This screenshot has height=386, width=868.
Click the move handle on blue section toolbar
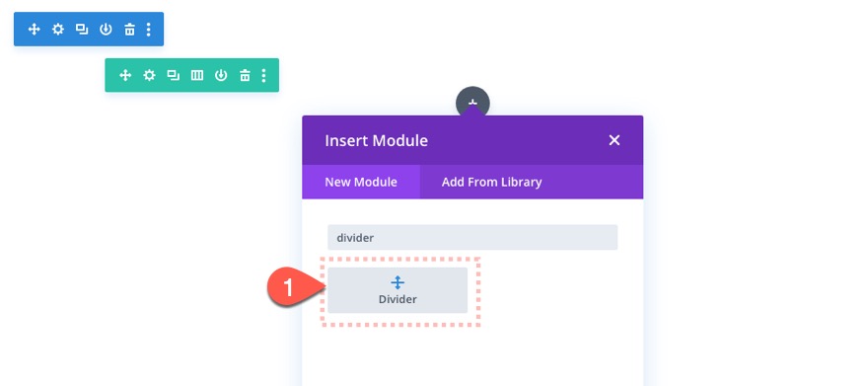tap(35, 30)
